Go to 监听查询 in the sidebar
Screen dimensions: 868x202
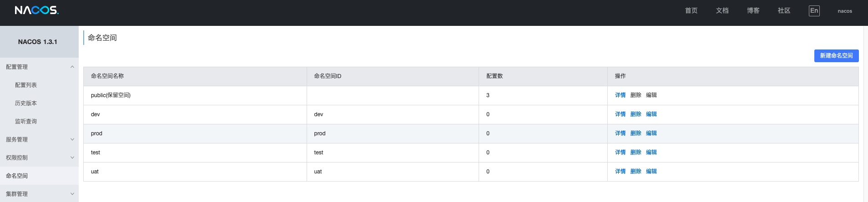click(x=26, y=121)
